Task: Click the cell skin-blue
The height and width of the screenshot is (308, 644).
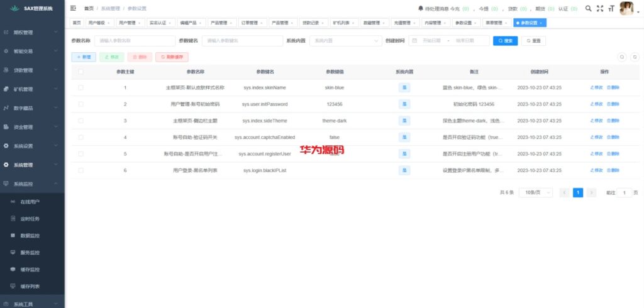Action: point(335,87)
